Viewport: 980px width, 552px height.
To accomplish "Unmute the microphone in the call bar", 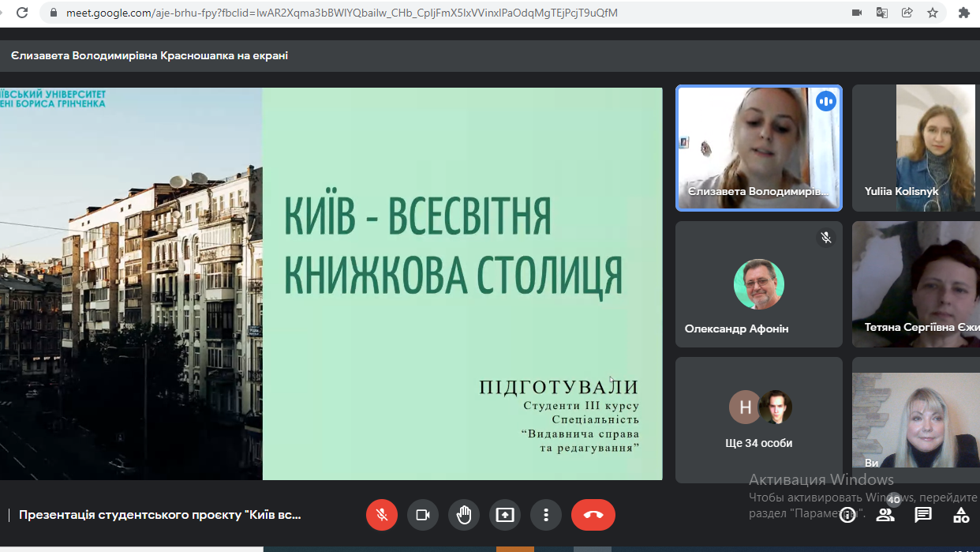I will click(x=382, y=515).
